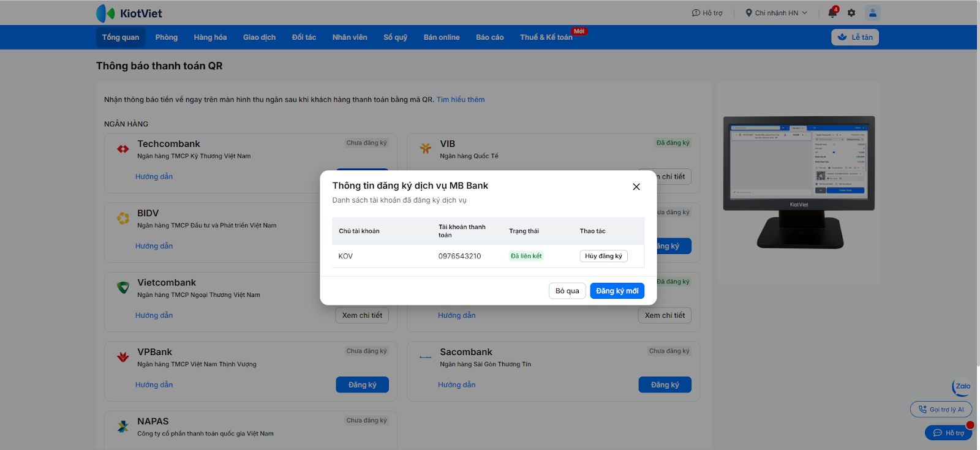Open the notifications bell
Viewport: 980px width, 450px height.
[832, 12]
